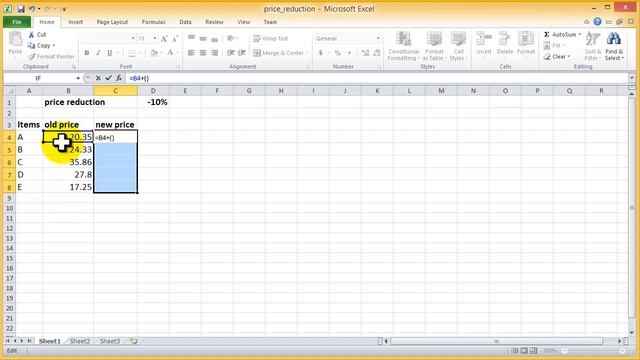Open the number format General dropdown
Viewport: 640px width, 360px height.
pyautogui.click(x=378, y=38)
